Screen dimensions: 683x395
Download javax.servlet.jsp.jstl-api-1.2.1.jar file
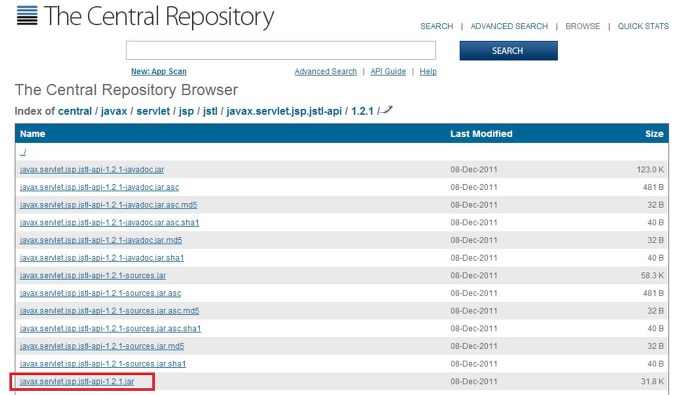pos(77,381)
